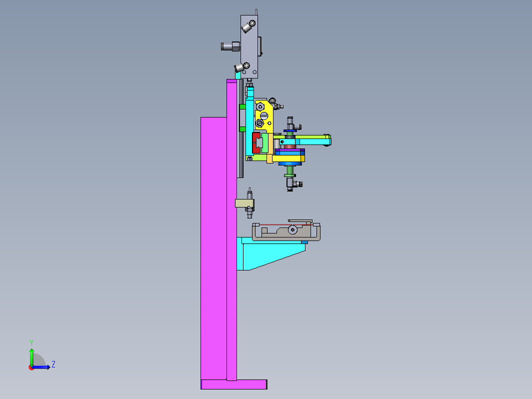Select the red origin ball of the triad
The height and width of the screenshot is (399, 532).
[x=31, y=368]
